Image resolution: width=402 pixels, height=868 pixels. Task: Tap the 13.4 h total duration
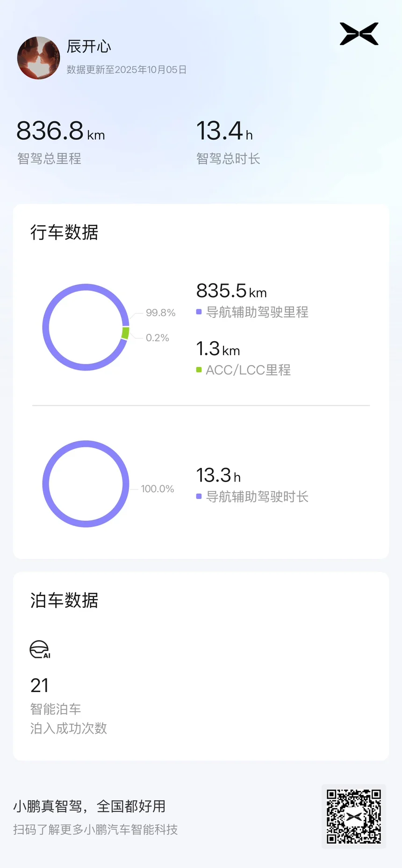coord(224,131)
